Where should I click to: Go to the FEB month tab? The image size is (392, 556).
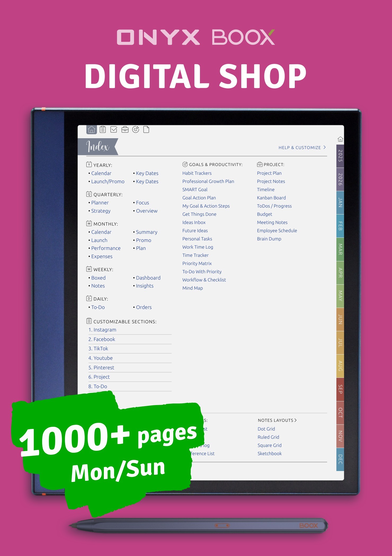(340, 226)
